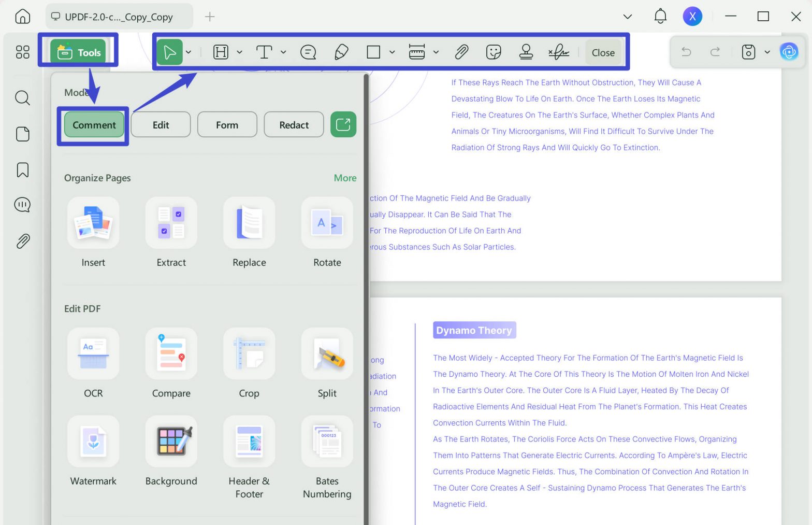Switch to Form mode
Image resolution: width=812 pixels, height=525 pixels.
coord(227,125)
